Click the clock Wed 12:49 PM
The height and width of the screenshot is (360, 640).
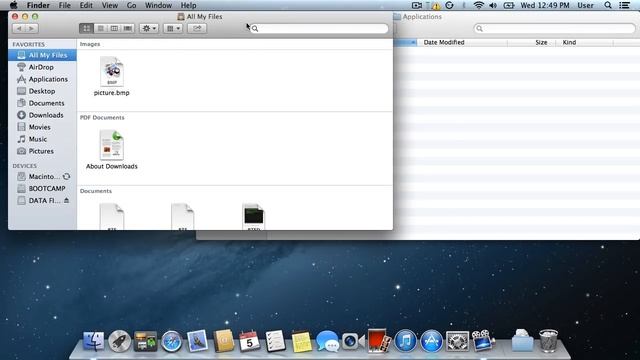pyautogui.click(x=544, y=5)
